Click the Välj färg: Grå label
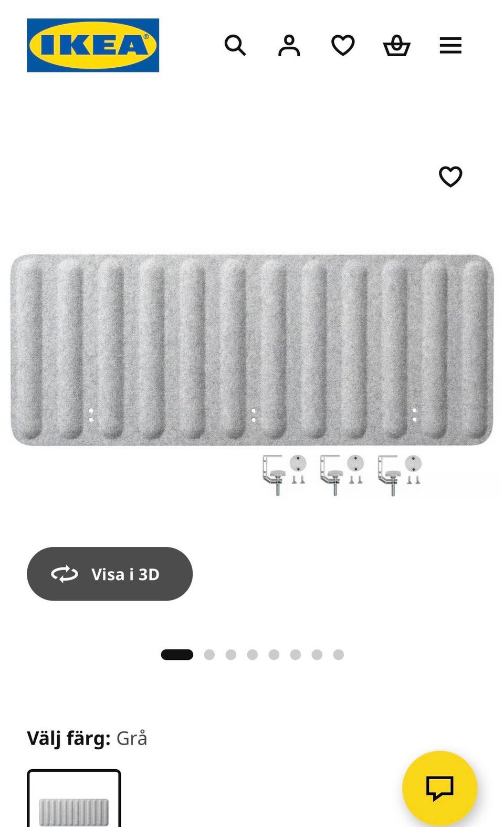504x827 pixels. click(87, 738)
